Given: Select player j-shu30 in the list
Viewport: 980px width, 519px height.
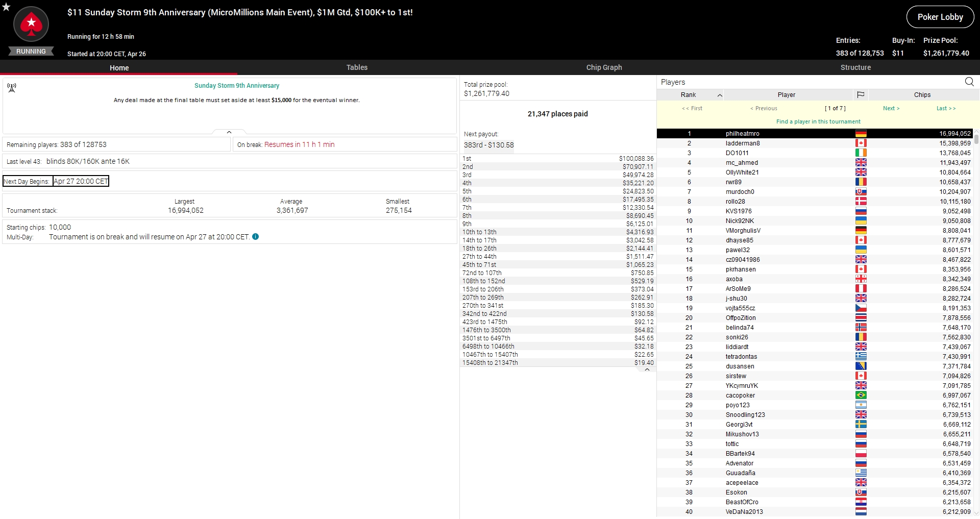Looking at the screenshot, I should [815, 299].
